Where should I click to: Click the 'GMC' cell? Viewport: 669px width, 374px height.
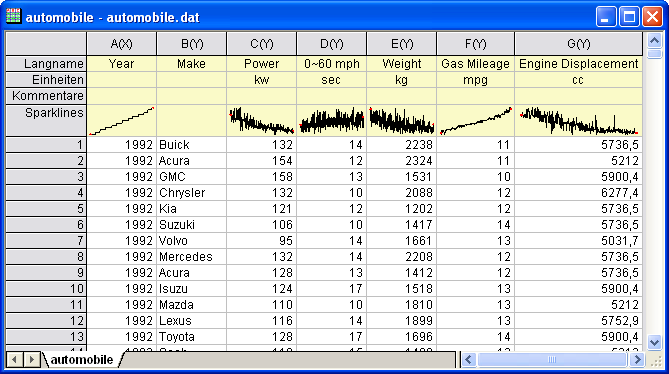tap(192, 177)
